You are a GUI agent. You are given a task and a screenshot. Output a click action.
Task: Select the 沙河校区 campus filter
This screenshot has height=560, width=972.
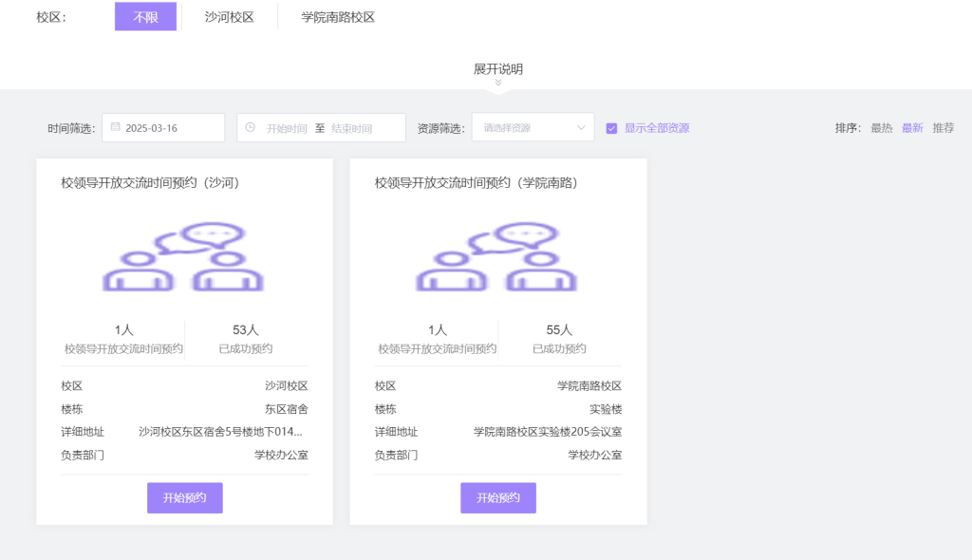point(229,17)
